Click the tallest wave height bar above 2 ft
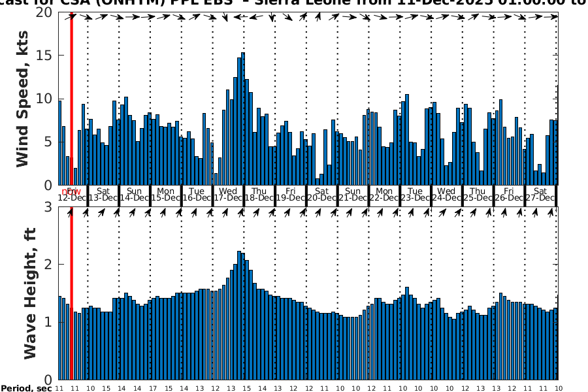The image size is (588, 392). point(239,315)
